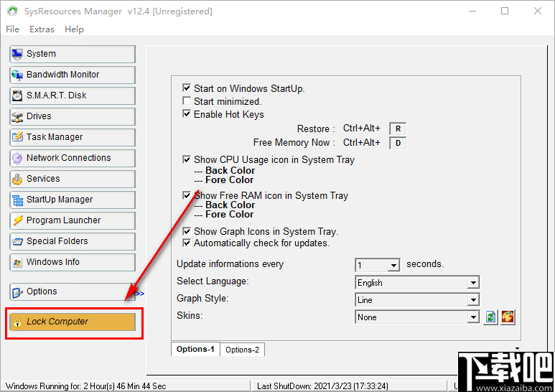The width and height of the screenshot is (555, 392).
Task: Click the Services icon in sidebar
Action: tap(17, 179)
